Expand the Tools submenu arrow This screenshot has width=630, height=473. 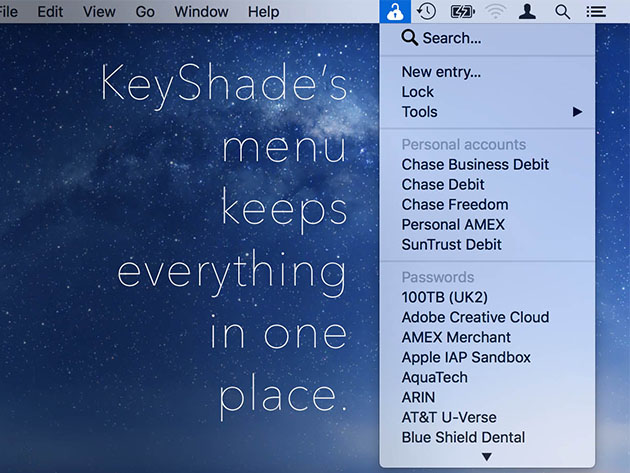click(x=577, y=112)
